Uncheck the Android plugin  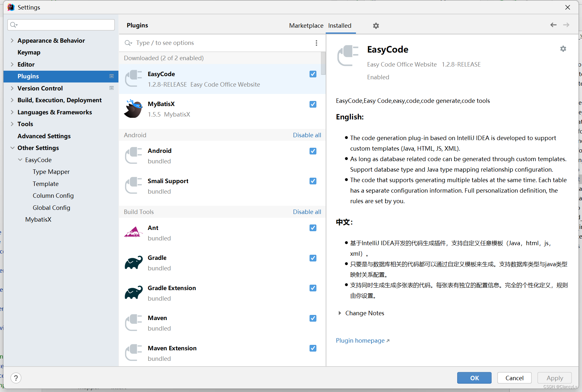[x=313, y=151]
